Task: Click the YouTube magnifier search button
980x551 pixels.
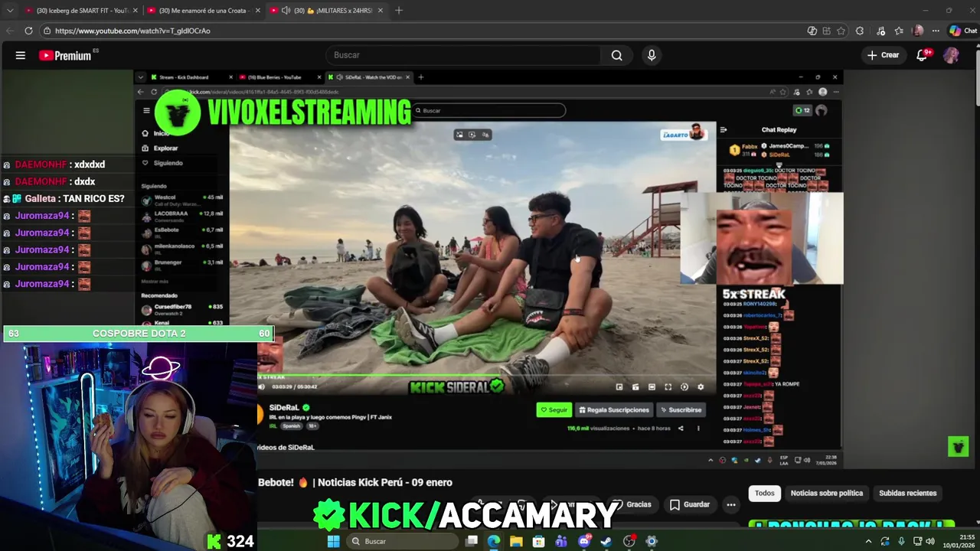Action: 616,55
